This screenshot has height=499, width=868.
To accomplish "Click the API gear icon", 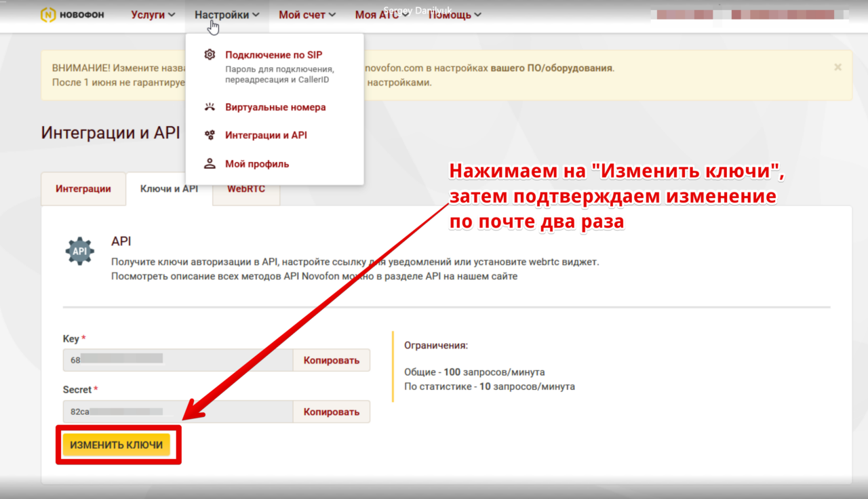I will [80, 251].
